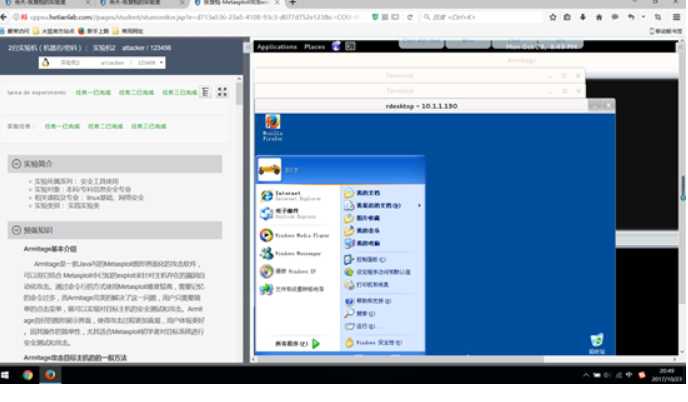Open Mozilla Firefox desktop icon in rdesktop
The height and width of the screenshot is (402, 688).
[272, 128]
